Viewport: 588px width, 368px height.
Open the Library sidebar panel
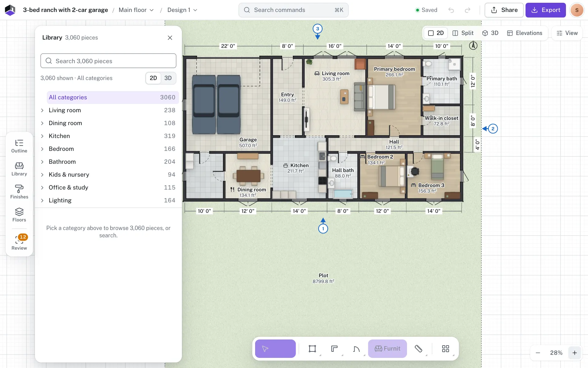click(x=19, y=169)
